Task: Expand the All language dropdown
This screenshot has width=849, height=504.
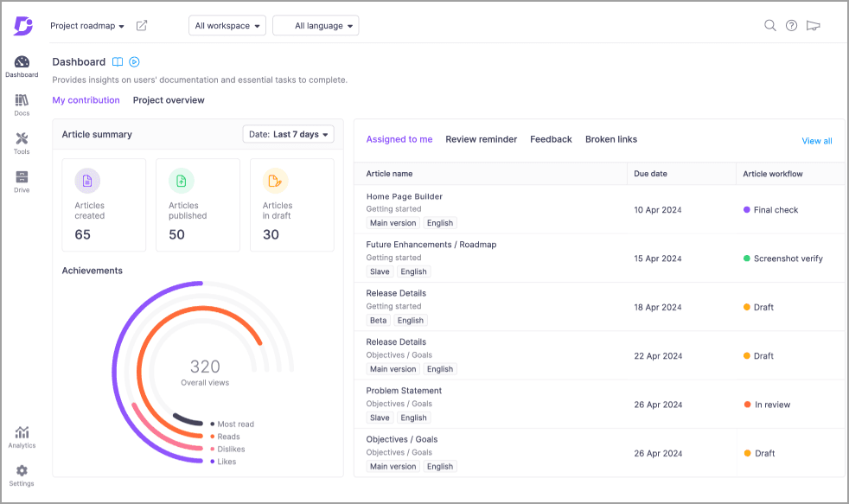Action: click(316, 25)
